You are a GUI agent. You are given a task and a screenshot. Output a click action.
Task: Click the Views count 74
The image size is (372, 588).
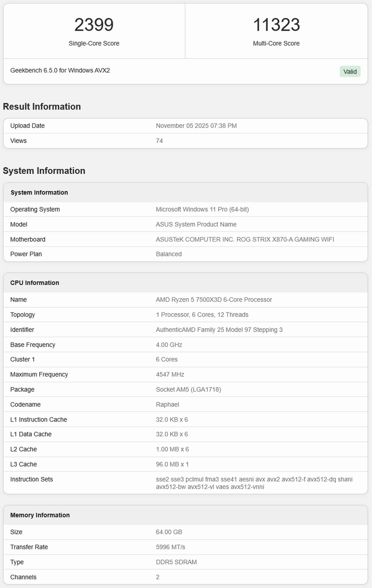(x=159, y=141)
